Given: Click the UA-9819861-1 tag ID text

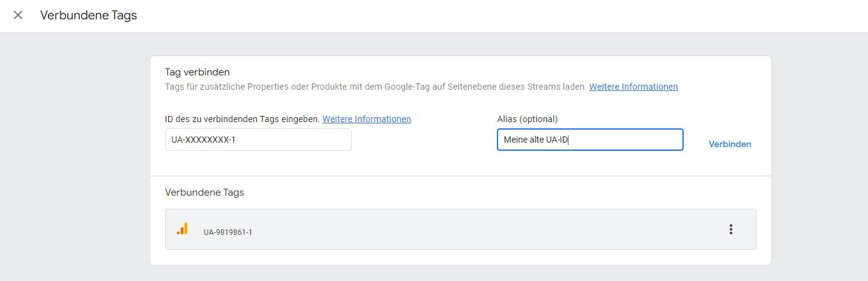Looking at the screenshot, I should click(228, 232).
